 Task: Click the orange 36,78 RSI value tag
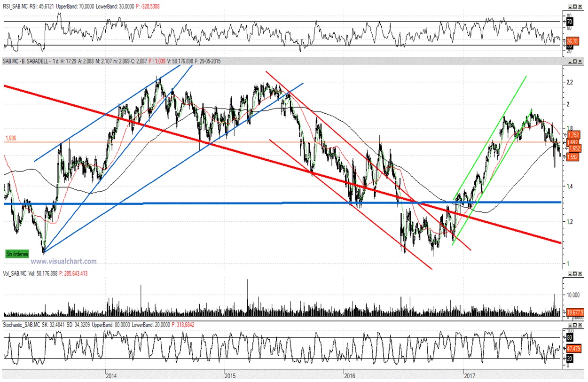point(573,41)
